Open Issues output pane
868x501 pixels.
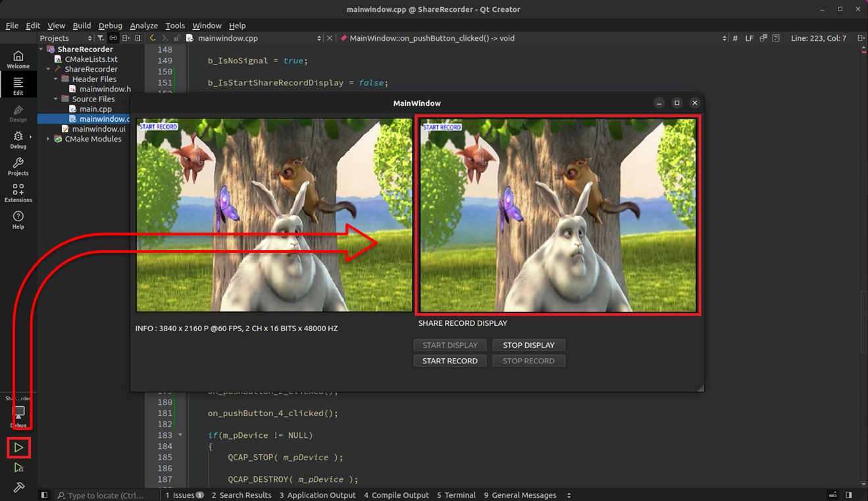pos(184,495)
